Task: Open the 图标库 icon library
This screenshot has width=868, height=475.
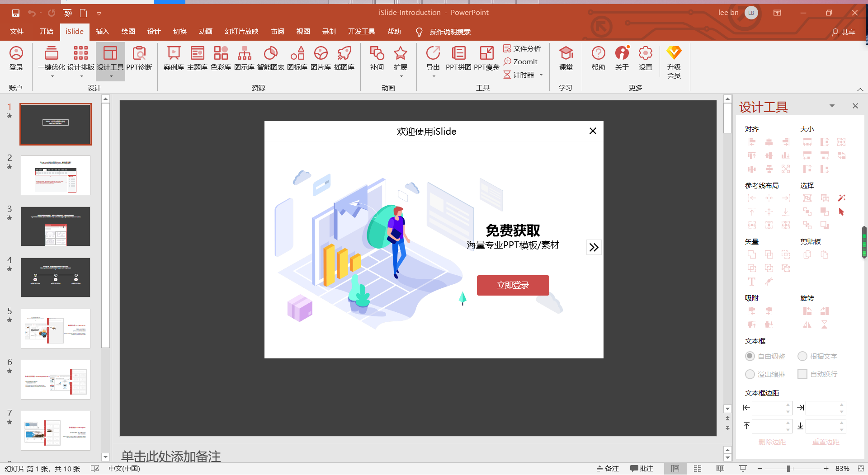Action: pyautogui.click(x=297, y=59)
